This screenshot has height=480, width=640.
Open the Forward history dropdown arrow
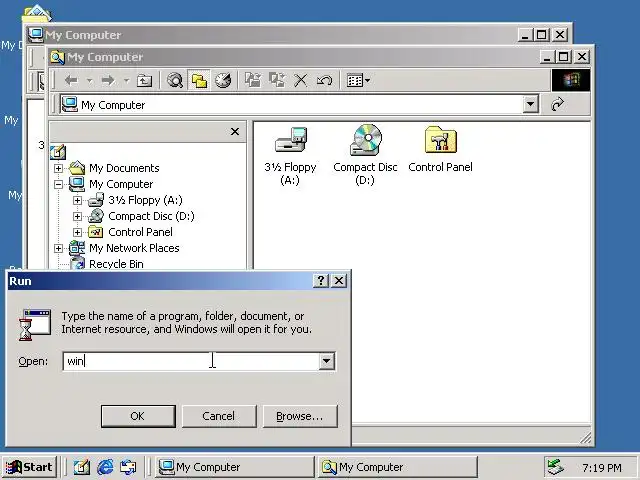pyautogui.click(x=127, y=81)
